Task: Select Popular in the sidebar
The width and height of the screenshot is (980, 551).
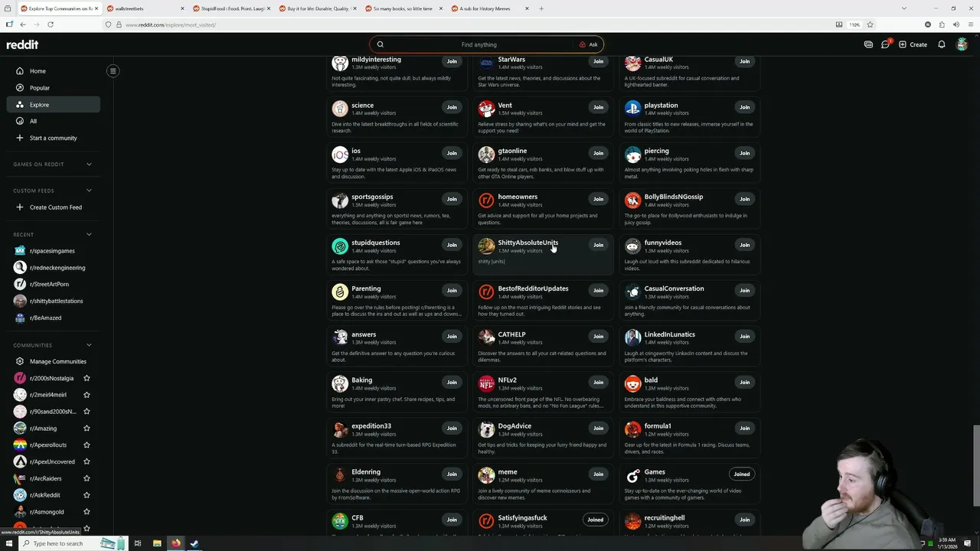Action: [53, 88]
